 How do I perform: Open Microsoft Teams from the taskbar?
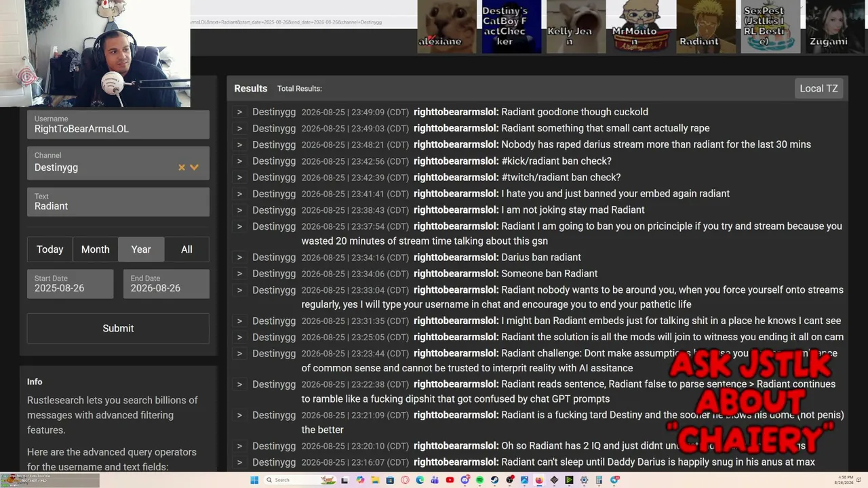coord(434,480)
